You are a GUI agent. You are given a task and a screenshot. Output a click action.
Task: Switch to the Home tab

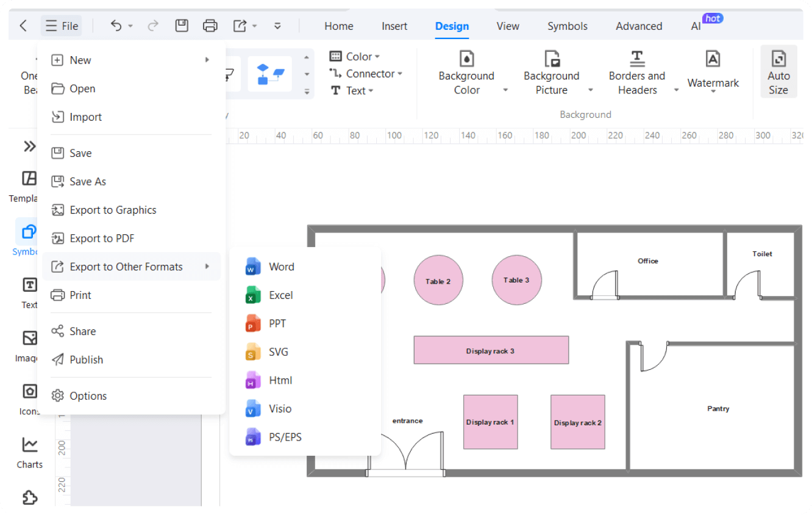pos(338,26)
